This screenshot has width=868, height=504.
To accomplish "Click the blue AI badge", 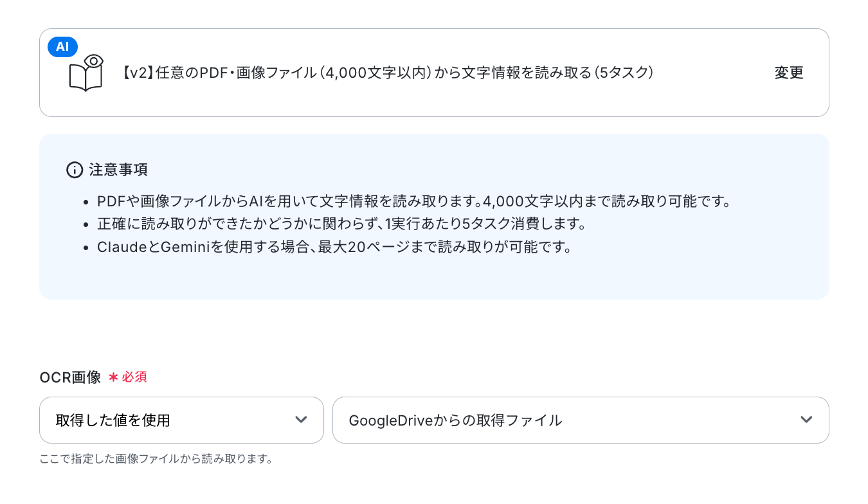I will (x=62, y=47).
